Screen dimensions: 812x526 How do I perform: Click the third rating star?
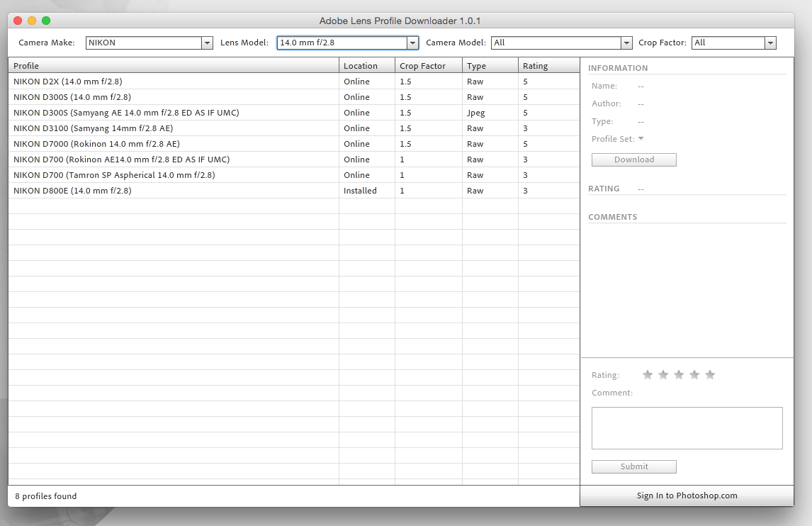tap(679, 374)
